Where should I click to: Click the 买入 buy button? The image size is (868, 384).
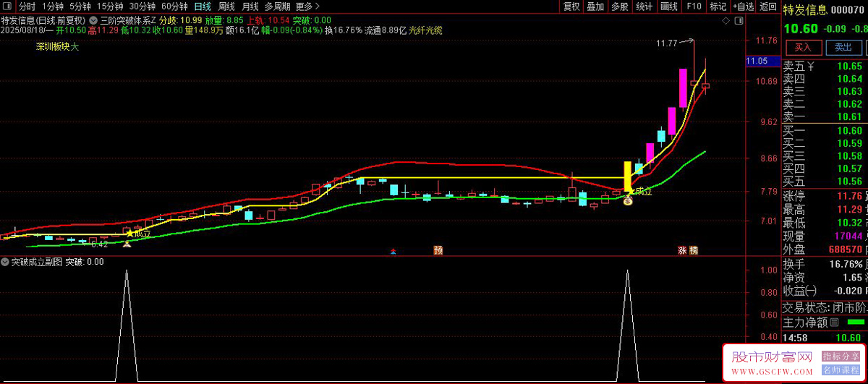click(804, 47)
